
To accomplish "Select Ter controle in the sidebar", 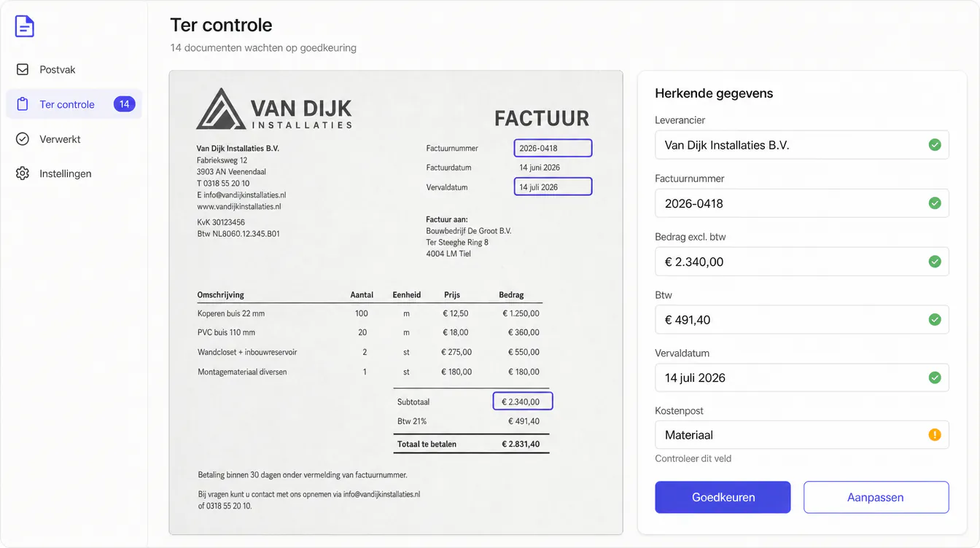I will click(74, 104).
